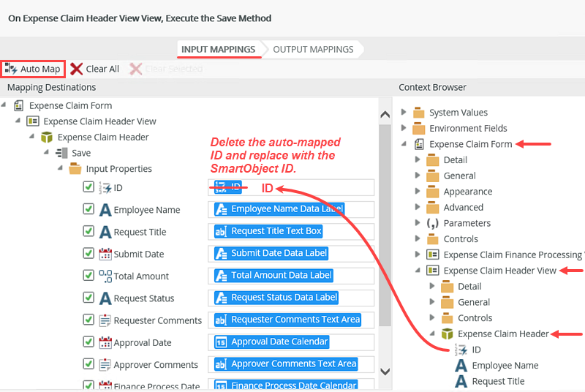Viewport: 585px width, 392px height.
Task: Select the Submit Date Data Label mapping
Action: pyautogui.click(x=271, y=253)
